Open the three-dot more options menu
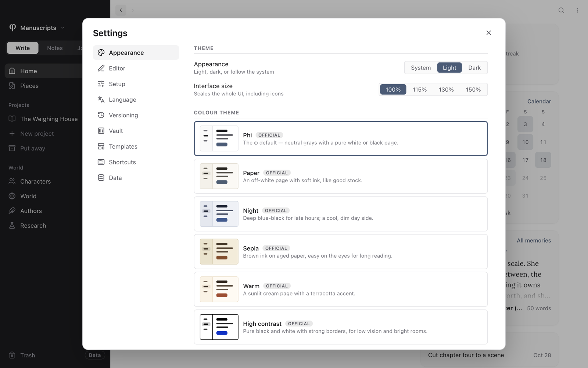The height and width of the screenshot is (368, 588). (577, 10)
